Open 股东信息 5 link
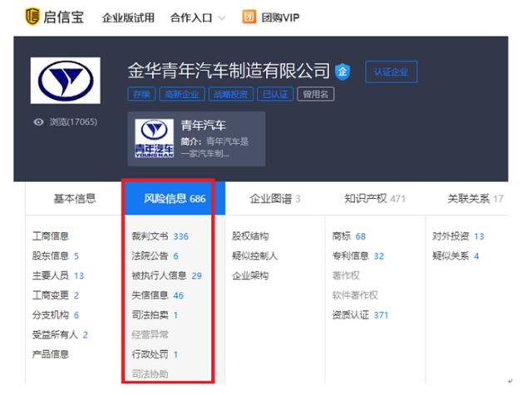The width and height of the screenshot is (532, 395). tap(56, 255)
